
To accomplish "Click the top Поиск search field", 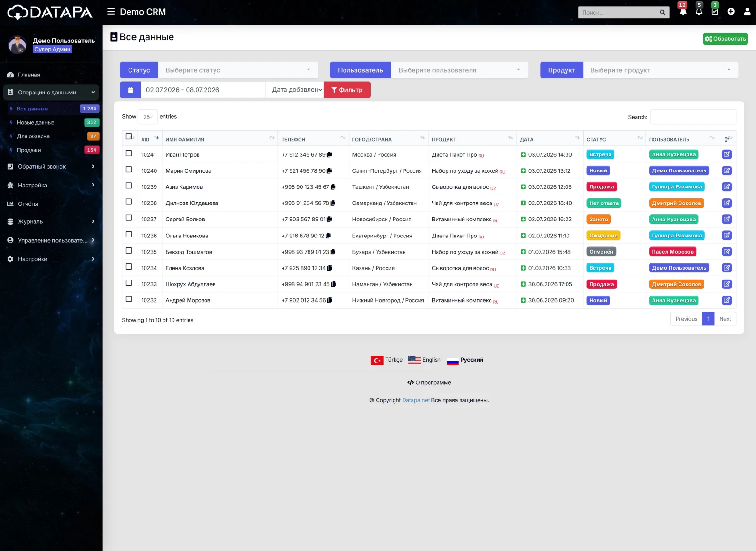I will tap(618, 13).
